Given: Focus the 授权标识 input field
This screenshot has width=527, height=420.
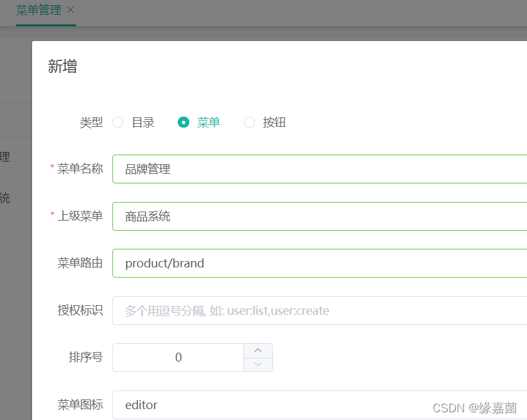Looking at the screenshot, I should pyautogui.click(x=320, y=310).
